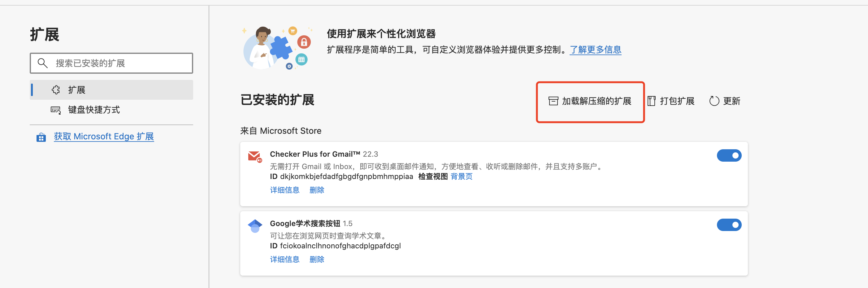Viewport: 868px width, 288px height.
Task: Click 打包扩展 button
Action: click(671, 101)
